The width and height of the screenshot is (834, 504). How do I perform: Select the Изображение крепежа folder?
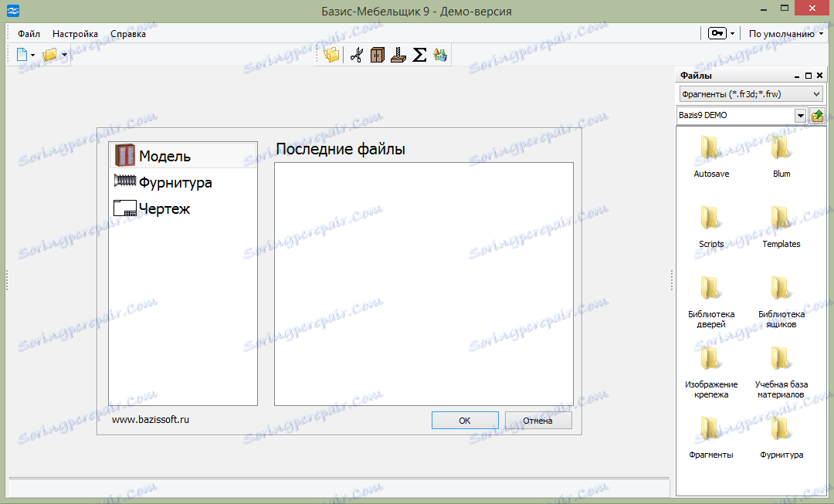point(711,371)
